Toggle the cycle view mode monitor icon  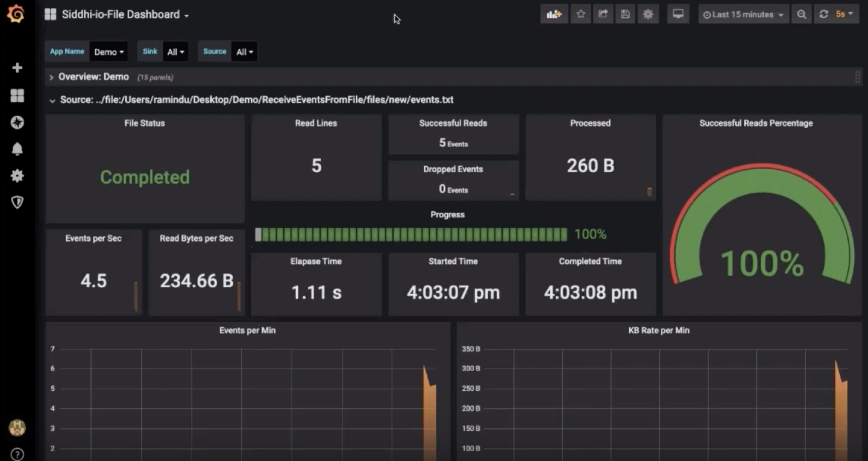(678, 15)
